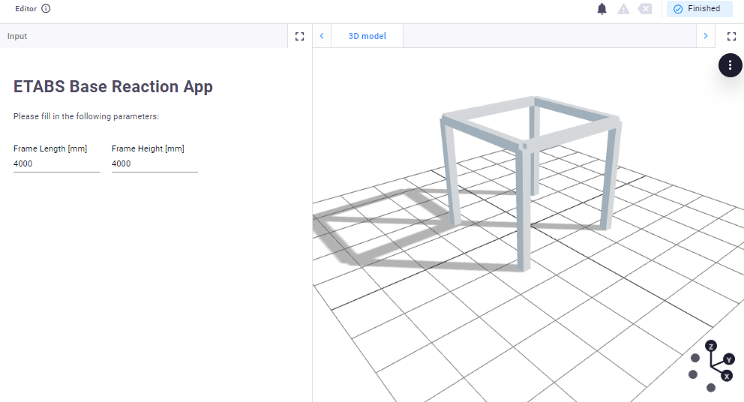Open the notifications bell

pyautogui.click(x=602, y=9)
